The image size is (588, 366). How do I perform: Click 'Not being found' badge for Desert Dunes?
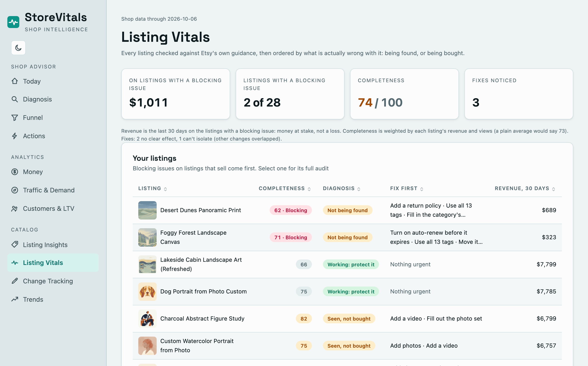click(347, 210)
